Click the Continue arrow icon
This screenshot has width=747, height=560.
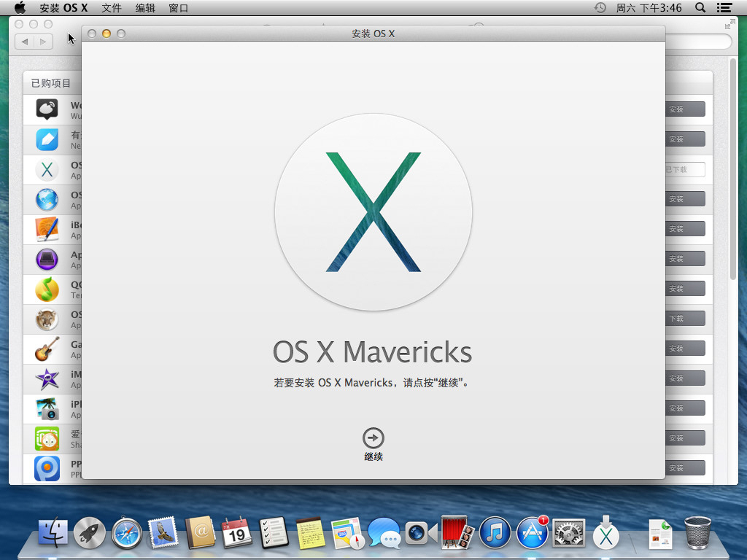(x=373, y=437)
